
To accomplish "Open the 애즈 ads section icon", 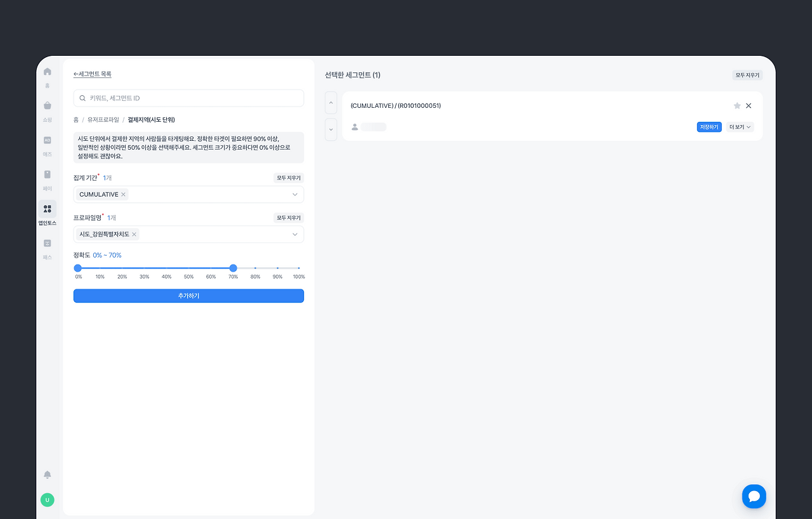I will click(x=47, y=140).
